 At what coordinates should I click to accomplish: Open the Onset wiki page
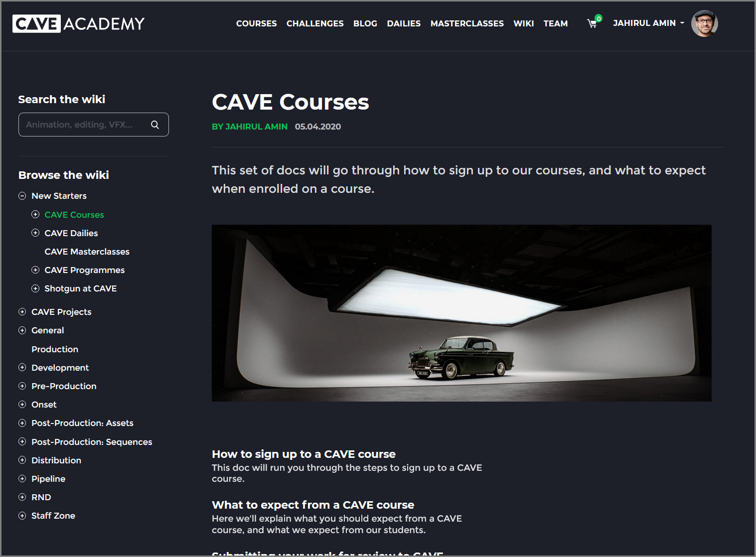pos(44,405)
